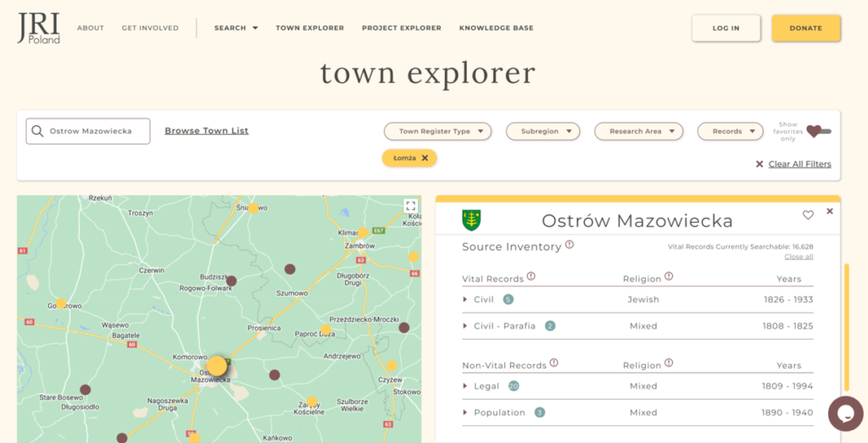Toggle Show favorites only switch
868x443 pixels.
[819, 131]
